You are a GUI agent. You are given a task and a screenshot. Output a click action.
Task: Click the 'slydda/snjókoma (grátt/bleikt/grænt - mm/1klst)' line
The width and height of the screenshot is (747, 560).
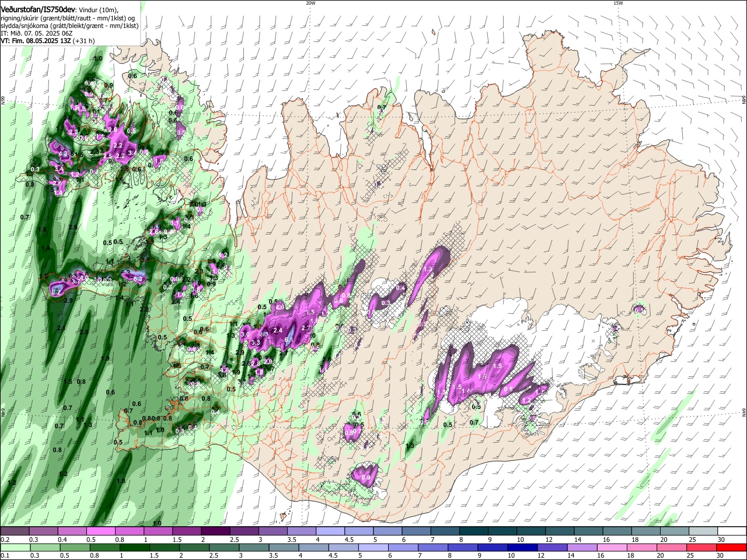tap(69, 26)
